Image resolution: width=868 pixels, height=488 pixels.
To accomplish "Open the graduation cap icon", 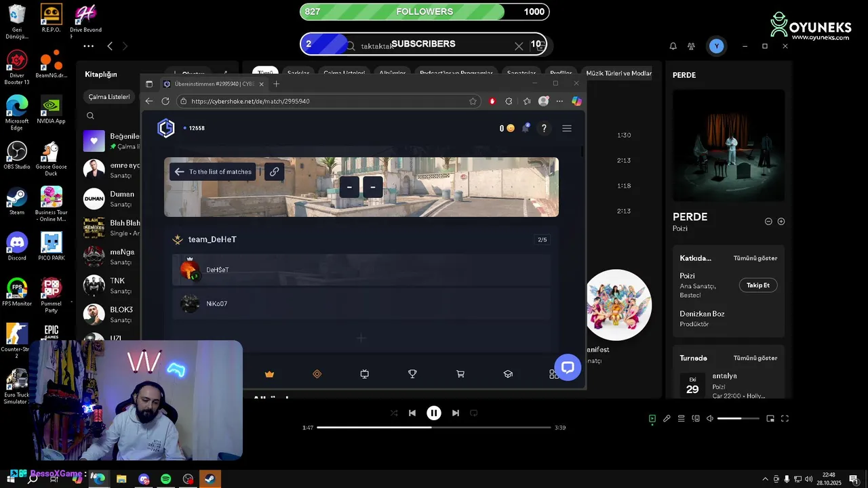I will tap(508, 374).
